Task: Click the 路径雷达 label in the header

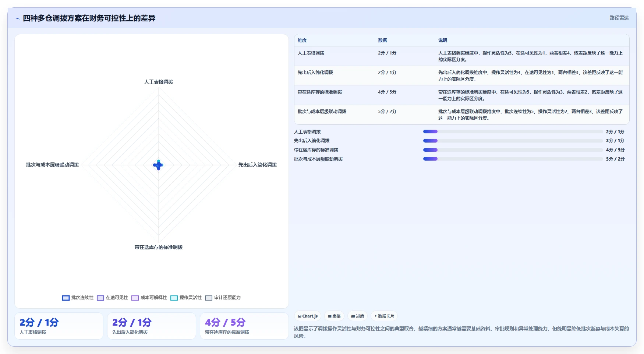Action: [619, 18]
